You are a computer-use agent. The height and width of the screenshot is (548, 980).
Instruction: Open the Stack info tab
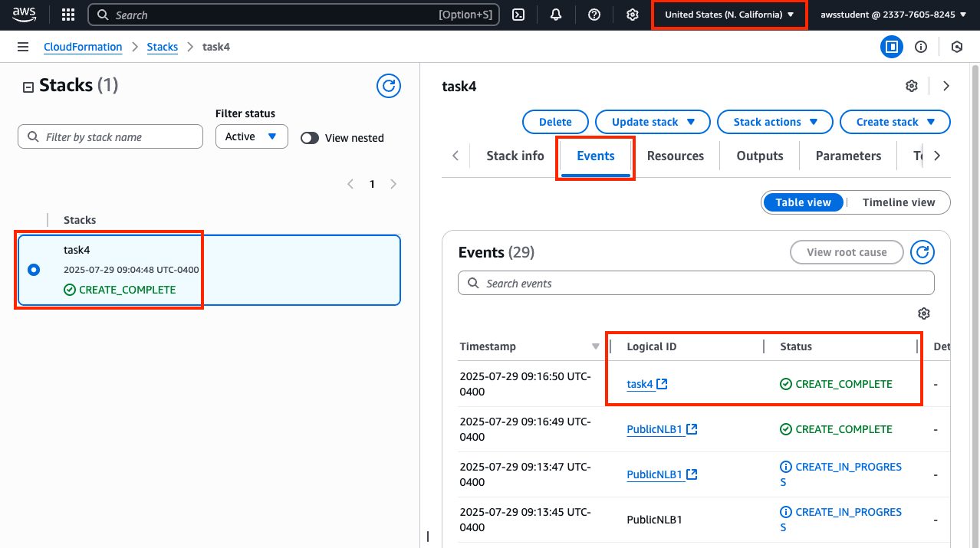515,156
